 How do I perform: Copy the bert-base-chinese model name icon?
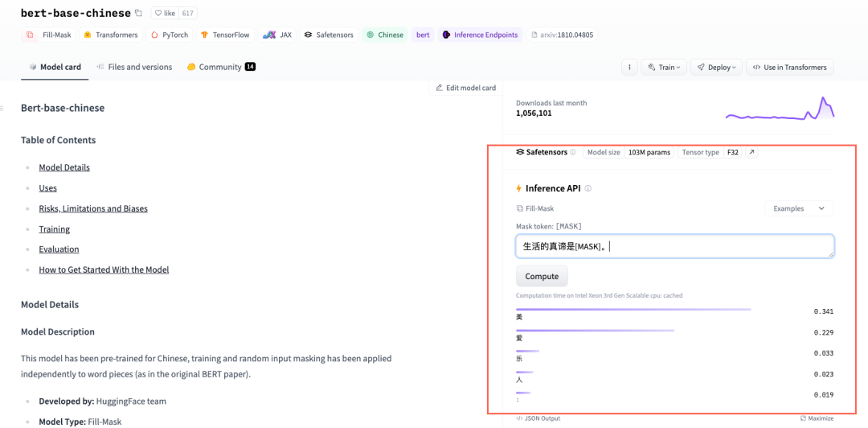[138, 13]
